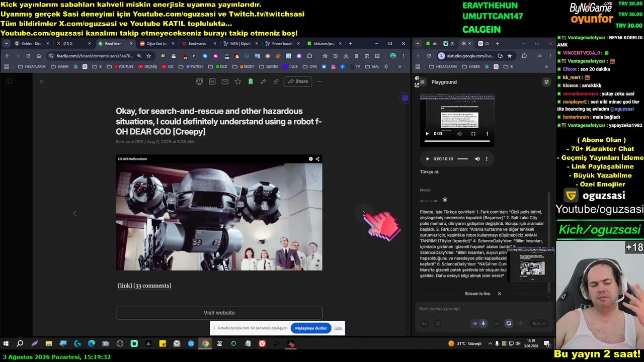The width and height of the screenshot is (644, 362).
Task: Go to previous article with left chevron
Action: (74, 213)
